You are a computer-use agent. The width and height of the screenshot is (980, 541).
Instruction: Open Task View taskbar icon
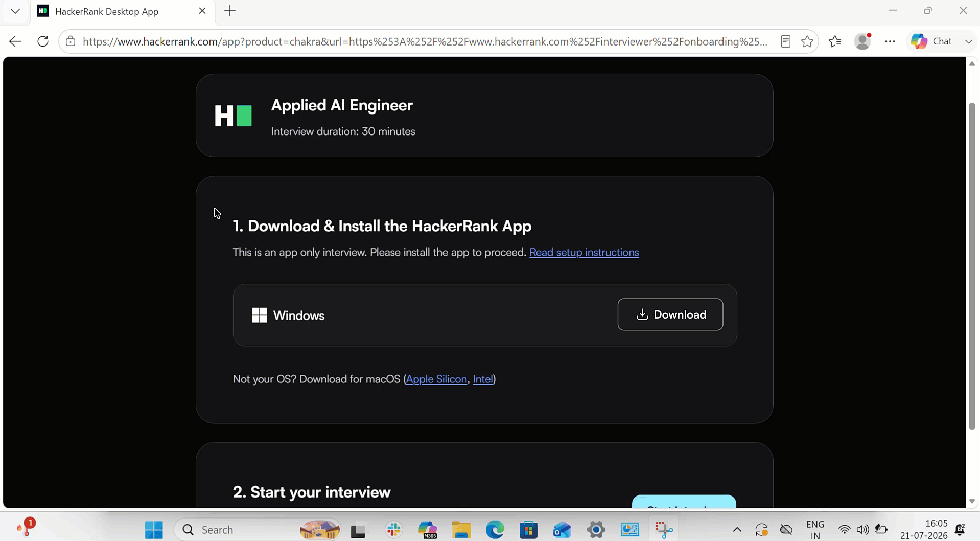pyautogui.click(x=359, y=530)
